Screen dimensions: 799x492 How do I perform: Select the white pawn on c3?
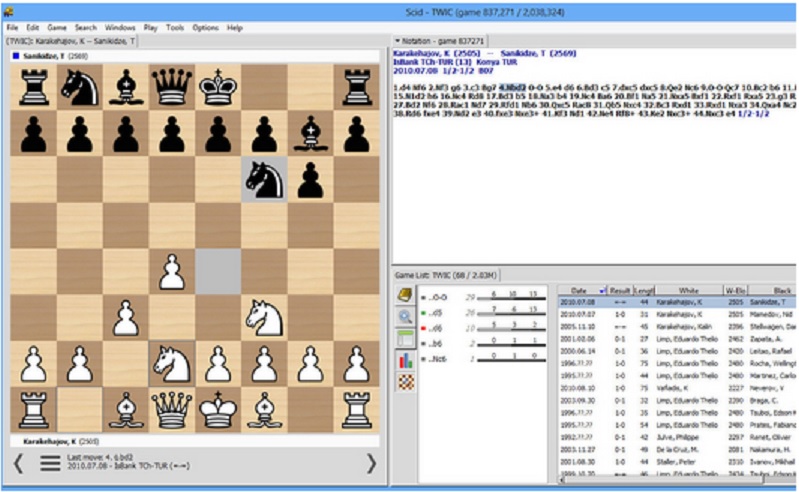coord(126,318)
